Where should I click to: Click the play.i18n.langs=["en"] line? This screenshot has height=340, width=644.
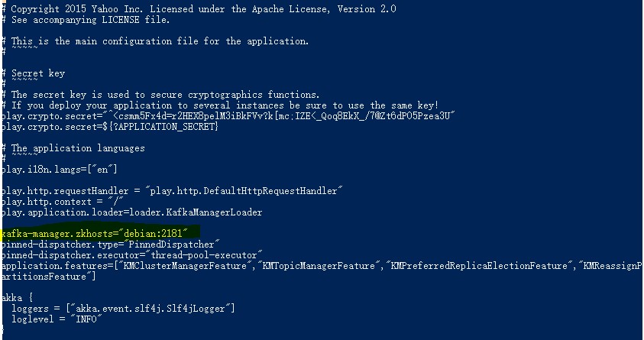(x=60, y=169)
